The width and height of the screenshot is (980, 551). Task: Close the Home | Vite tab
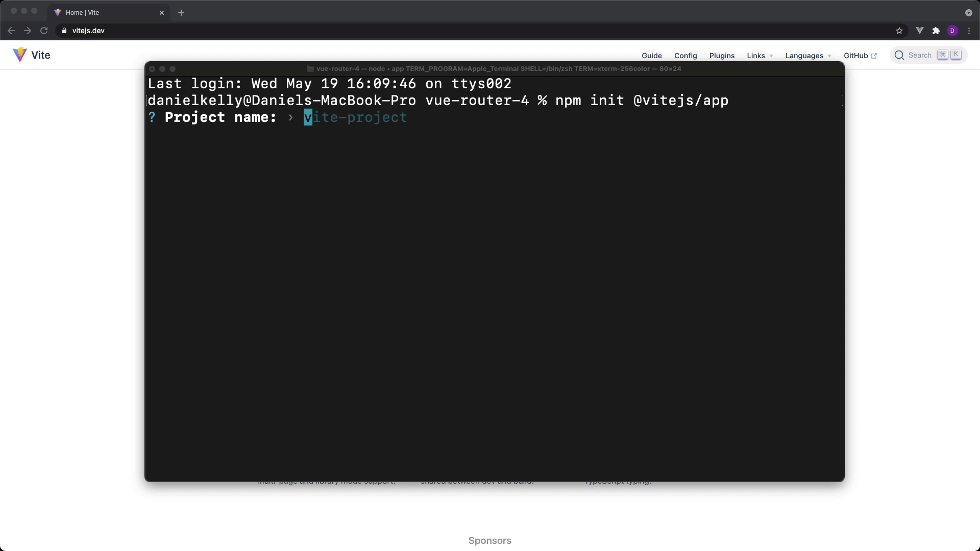pyautogui.click(x=162, y=13)
